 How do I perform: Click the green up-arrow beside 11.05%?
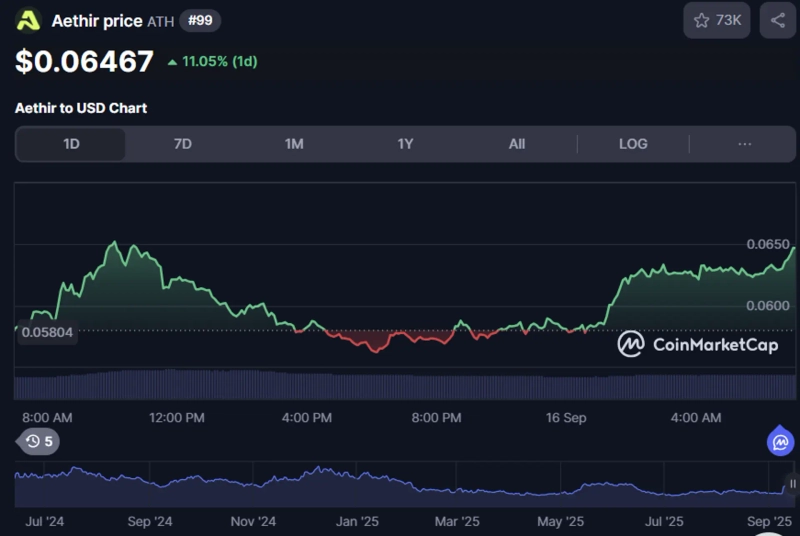click(x=173, y=62)
